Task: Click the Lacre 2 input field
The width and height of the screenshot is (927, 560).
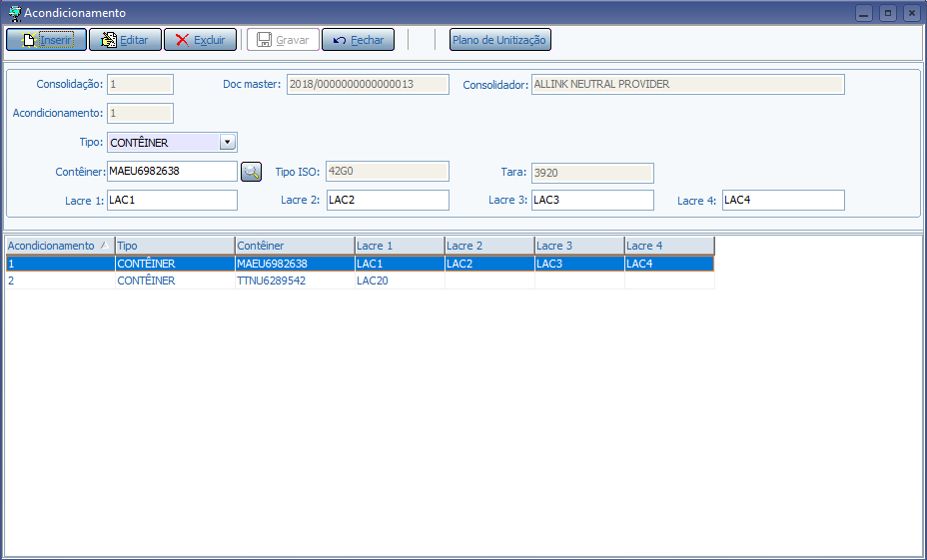Action: [x=388, y=201]
